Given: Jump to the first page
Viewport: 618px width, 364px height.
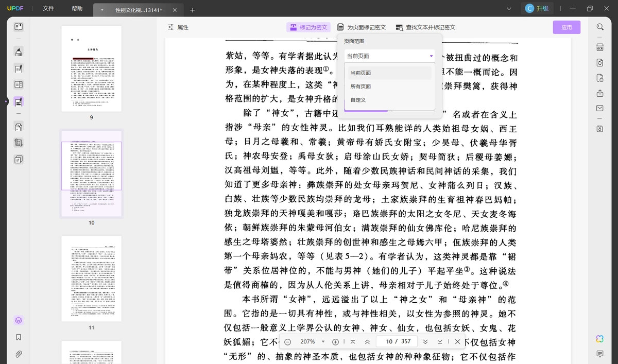Looking at the screenshot, I should tap(353, 342).
